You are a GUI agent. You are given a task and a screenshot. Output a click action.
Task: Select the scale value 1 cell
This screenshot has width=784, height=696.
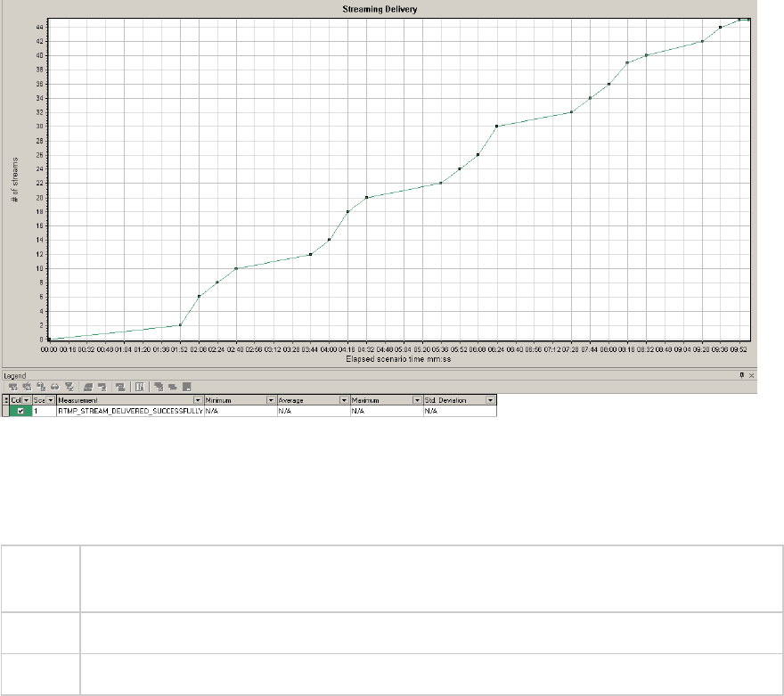(x=44, y=411)
